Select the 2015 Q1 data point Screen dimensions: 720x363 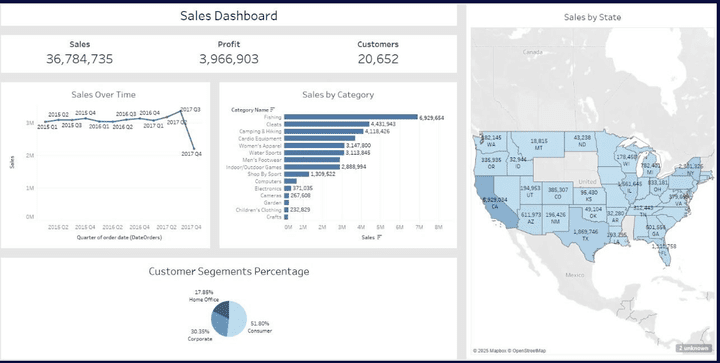pos(45,122)
